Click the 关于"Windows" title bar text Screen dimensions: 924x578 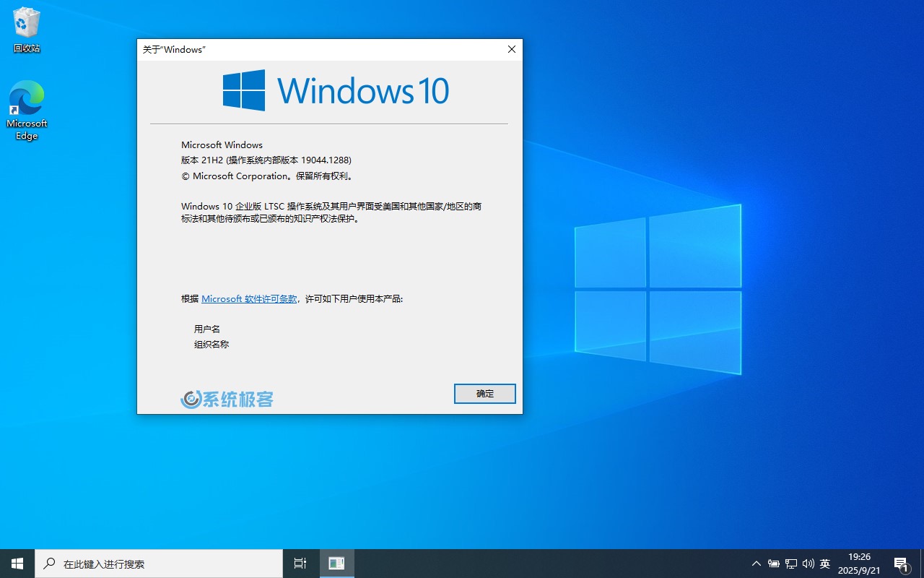click(174, 50)
